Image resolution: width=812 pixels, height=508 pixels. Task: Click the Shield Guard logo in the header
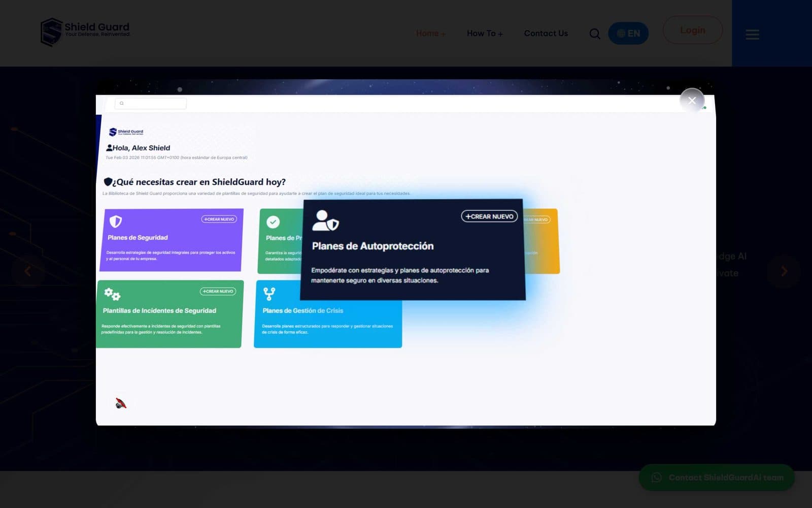(85, 32)
